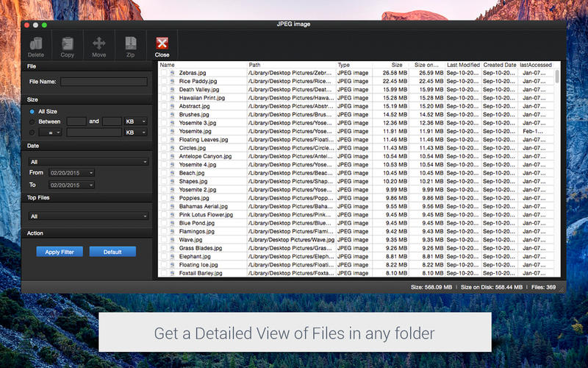Click the file icon beside Zebras.jpg
Viewport: 588px width, 368px height.
172,74
